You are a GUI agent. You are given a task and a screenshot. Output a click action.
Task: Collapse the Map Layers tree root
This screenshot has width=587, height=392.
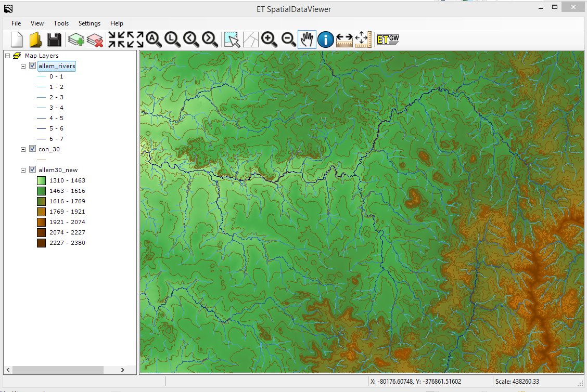(x=7, y=56)
